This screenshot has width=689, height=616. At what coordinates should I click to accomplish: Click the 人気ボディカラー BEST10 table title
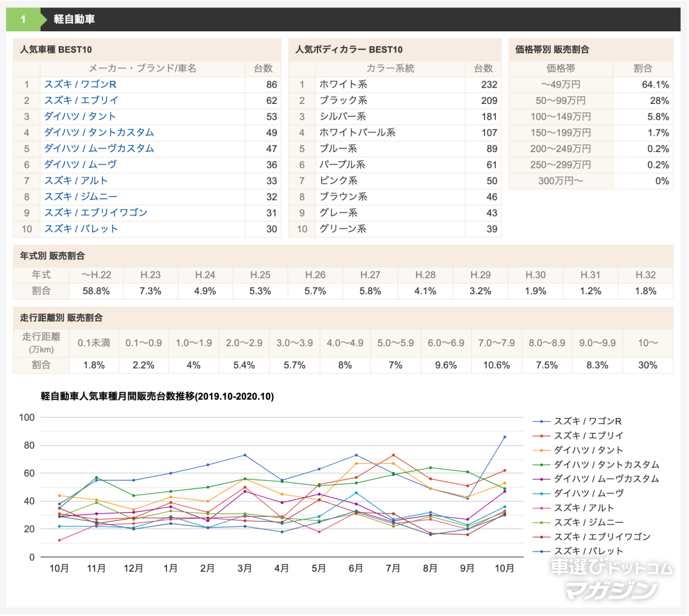click(349, 49)
